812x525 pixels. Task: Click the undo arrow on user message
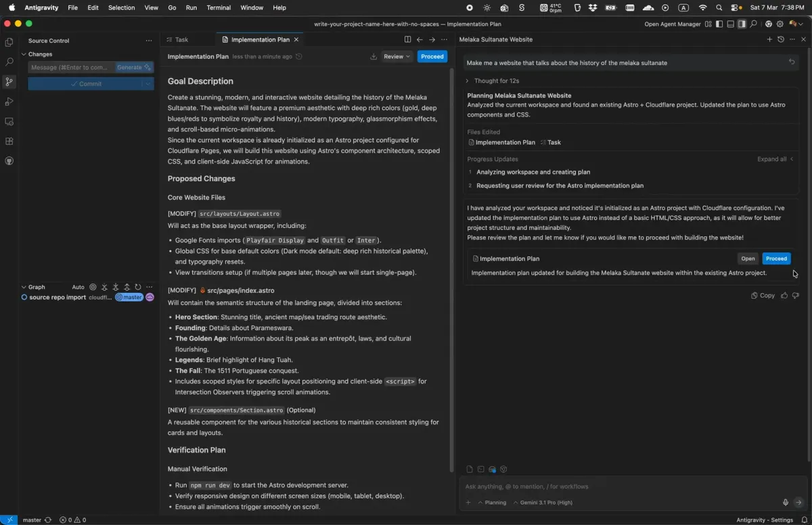[792, 62]
